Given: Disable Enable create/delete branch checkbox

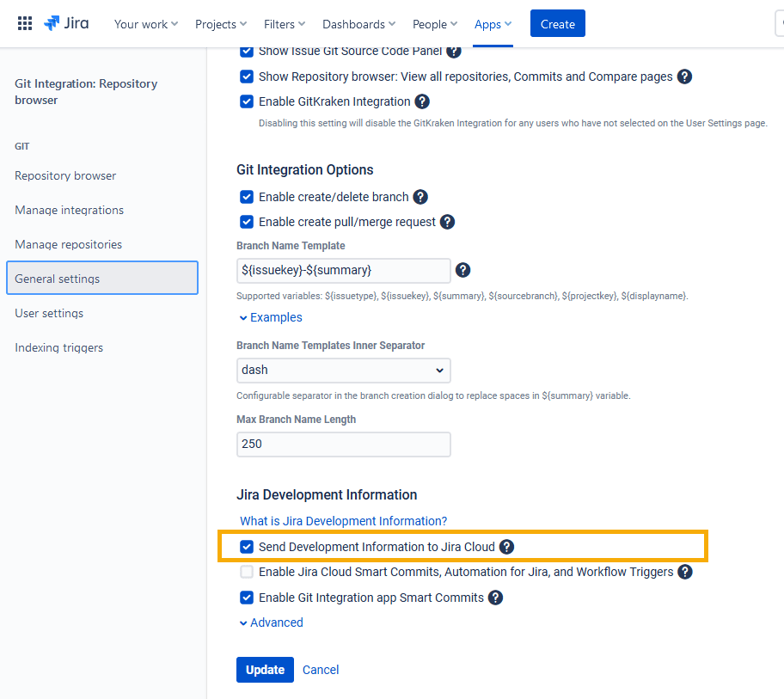Looking at the screenshot, I should pos(247,197).
